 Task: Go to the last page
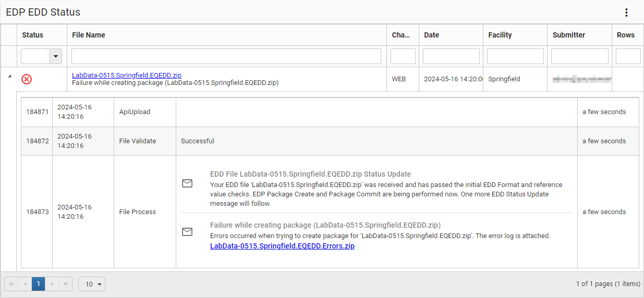pos(66,284)
